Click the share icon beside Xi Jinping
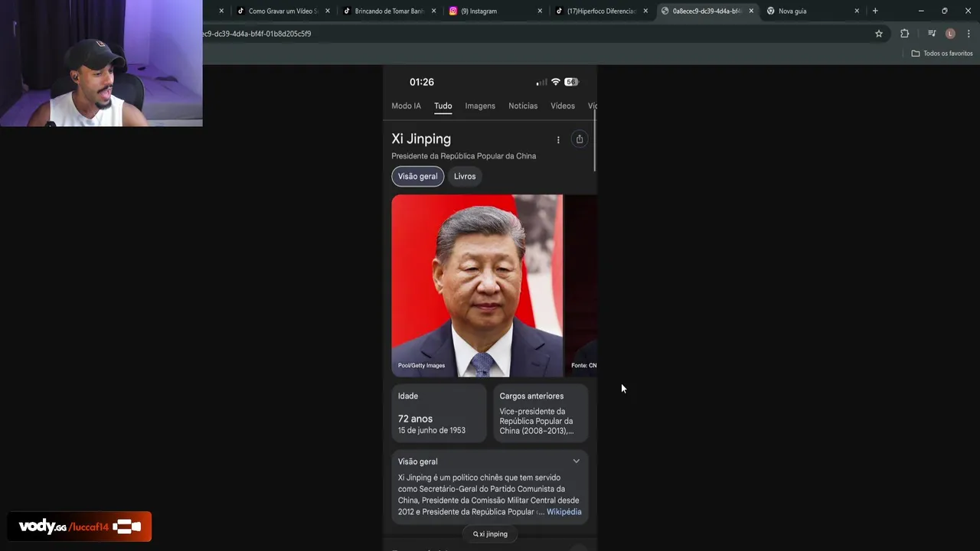 pyautogui.click(x=580, y=139)
